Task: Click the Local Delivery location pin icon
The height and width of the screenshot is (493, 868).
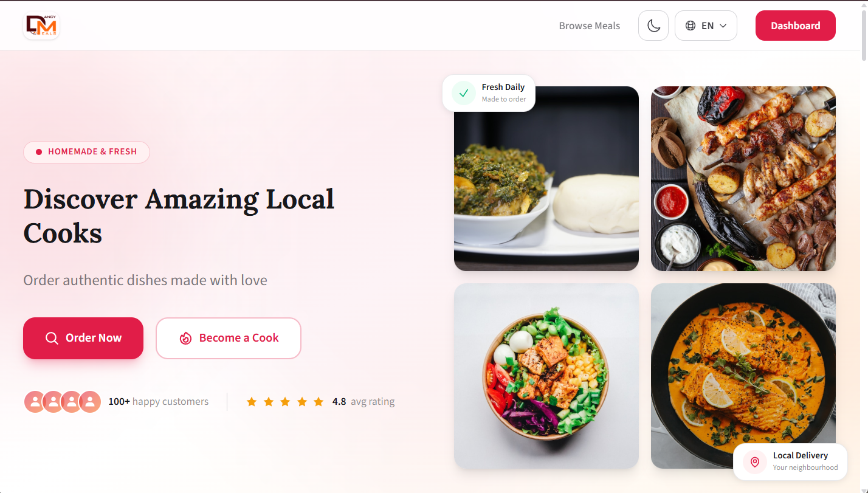Action: 755,461
